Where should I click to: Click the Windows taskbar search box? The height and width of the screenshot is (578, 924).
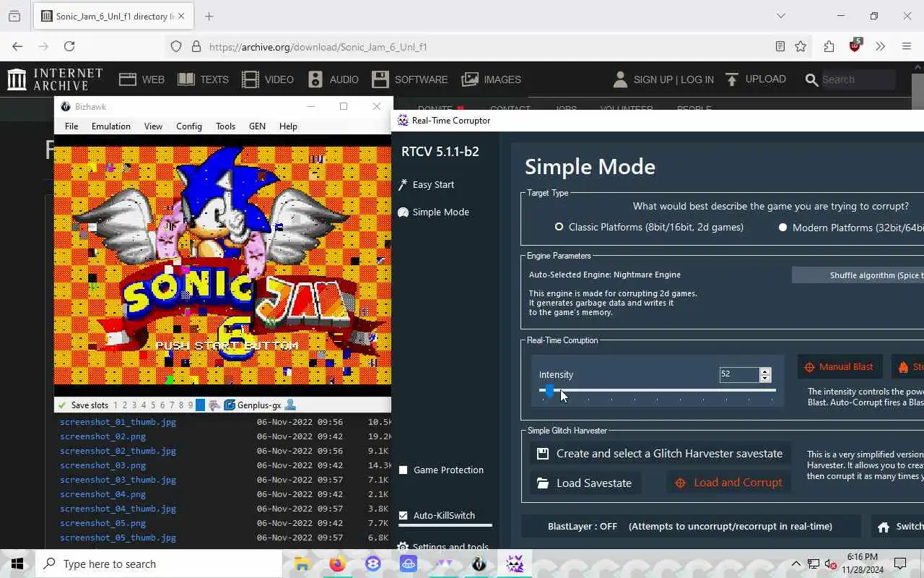159,564
